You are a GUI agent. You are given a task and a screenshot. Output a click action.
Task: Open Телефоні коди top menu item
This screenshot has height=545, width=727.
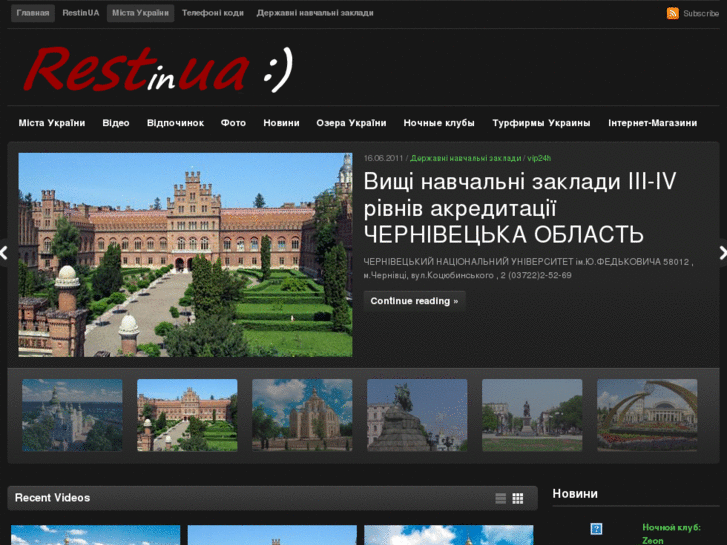coord(213,13)
